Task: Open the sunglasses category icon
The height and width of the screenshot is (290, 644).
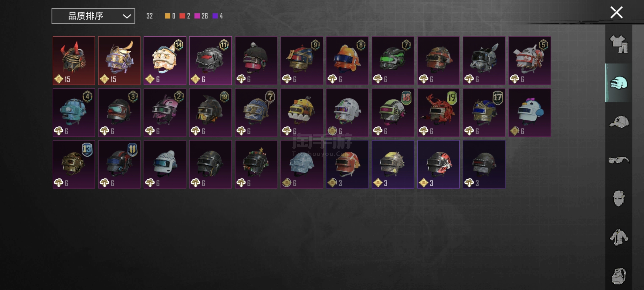Action: point(618,160)
